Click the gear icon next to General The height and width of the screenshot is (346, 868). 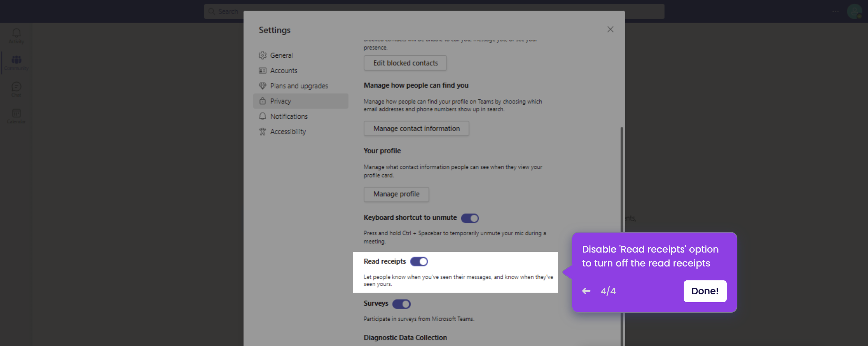263,55
